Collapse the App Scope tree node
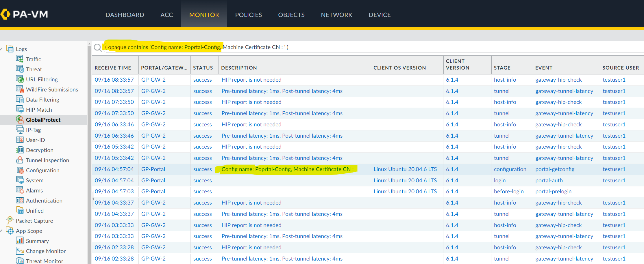Screen dimensions: 644x264 tap(1, 231)
